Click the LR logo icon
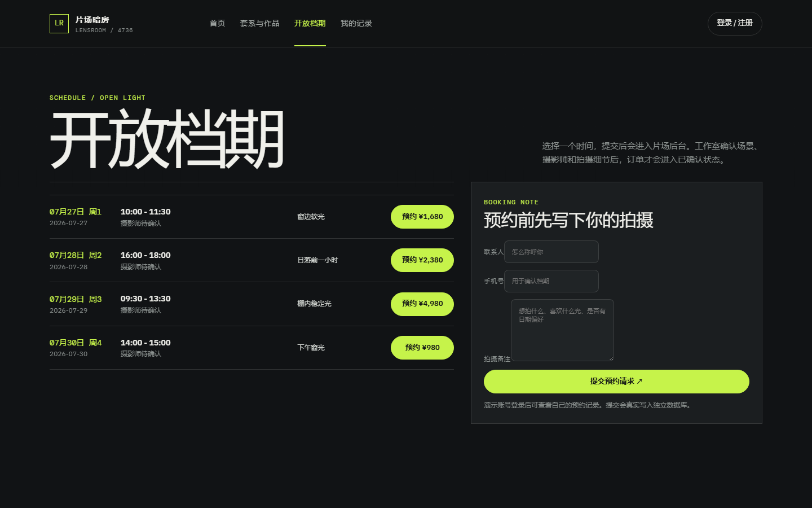Viewport: 812px width, 508px height. tap(59, 24)
